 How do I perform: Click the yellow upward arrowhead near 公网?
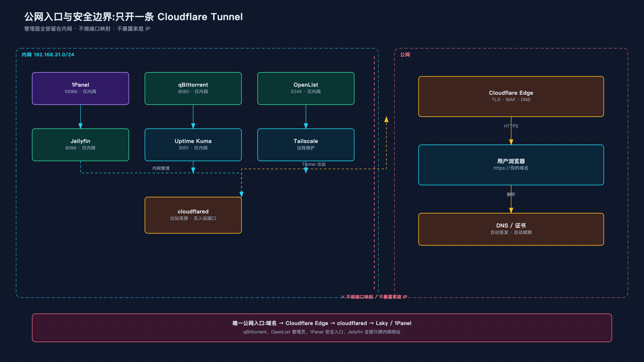pyautogui.click(x=386, y=119)
